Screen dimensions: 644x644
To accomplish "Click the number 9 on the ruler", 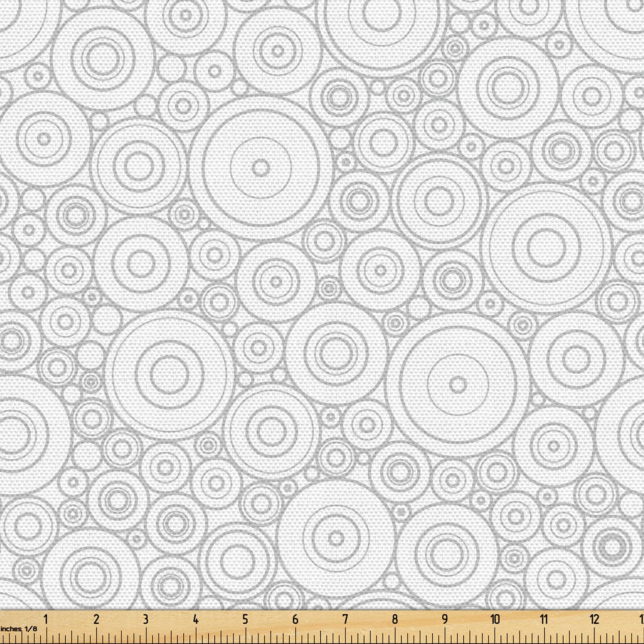I will 445,619.
